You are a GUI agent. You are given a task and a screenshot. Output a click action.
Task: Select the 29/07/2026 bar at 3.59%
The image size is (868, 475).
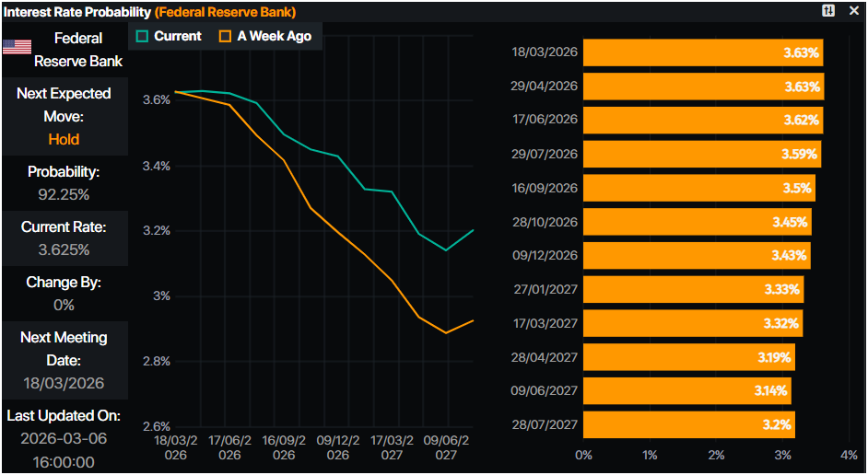(701, 154)
